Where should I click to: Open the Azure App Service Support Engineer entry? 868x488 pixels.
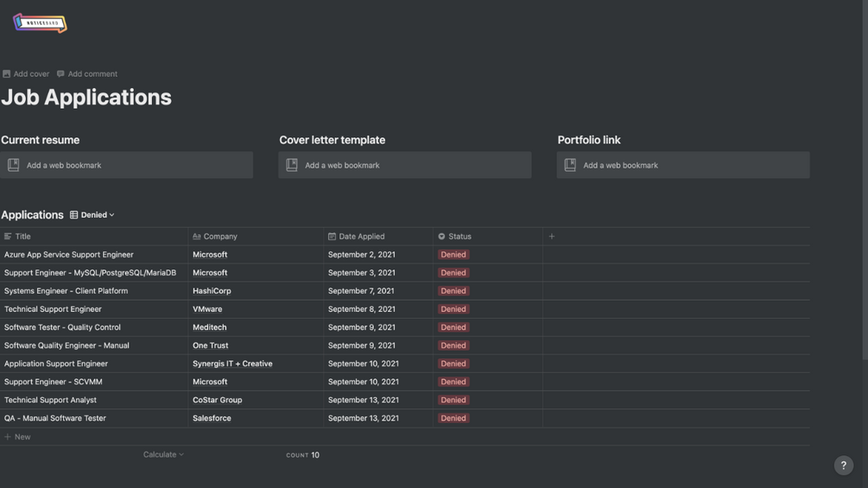69,255
